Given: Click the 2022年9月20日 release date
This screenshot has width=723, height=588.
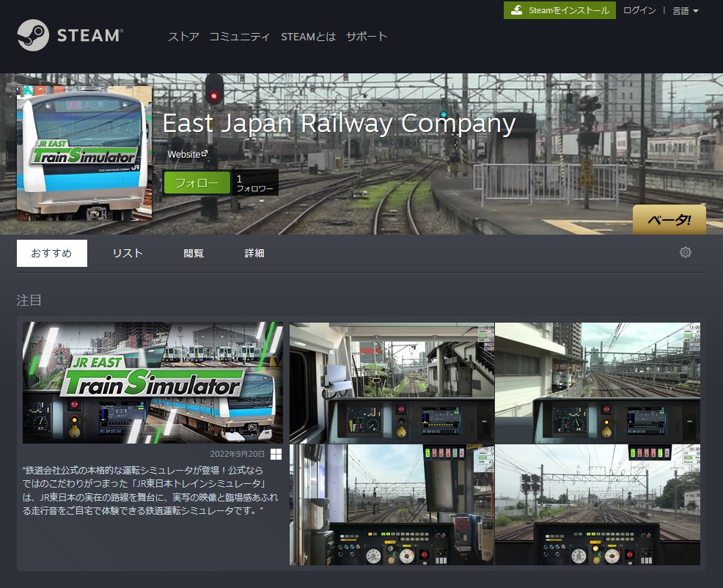Looking at the screenshot, I should (x=237, y=455).
